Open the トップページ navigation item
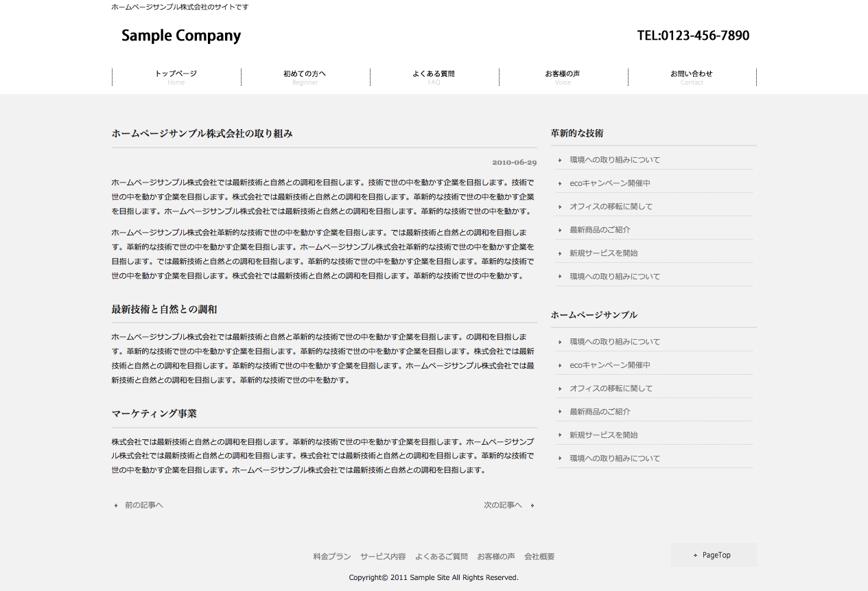868x591 pixels. (x=176, y=77)
